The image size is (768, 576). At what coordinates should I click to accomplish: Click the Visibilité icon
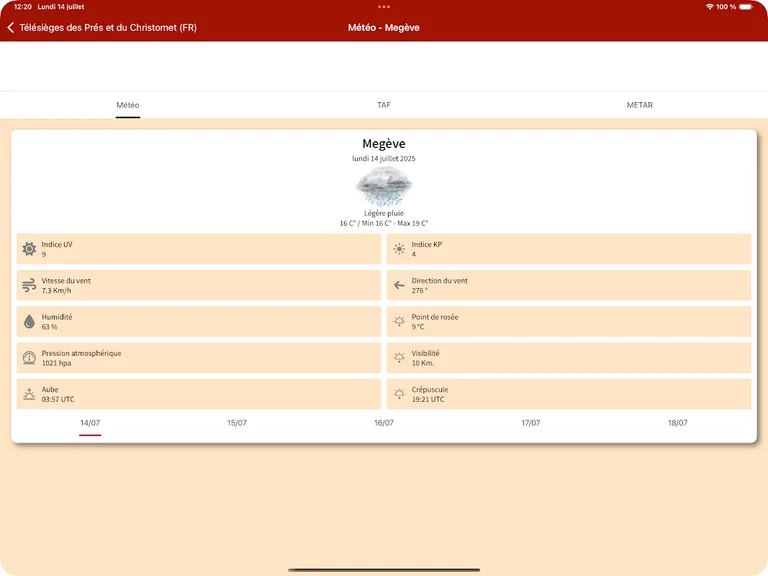[x=399, y=358]
